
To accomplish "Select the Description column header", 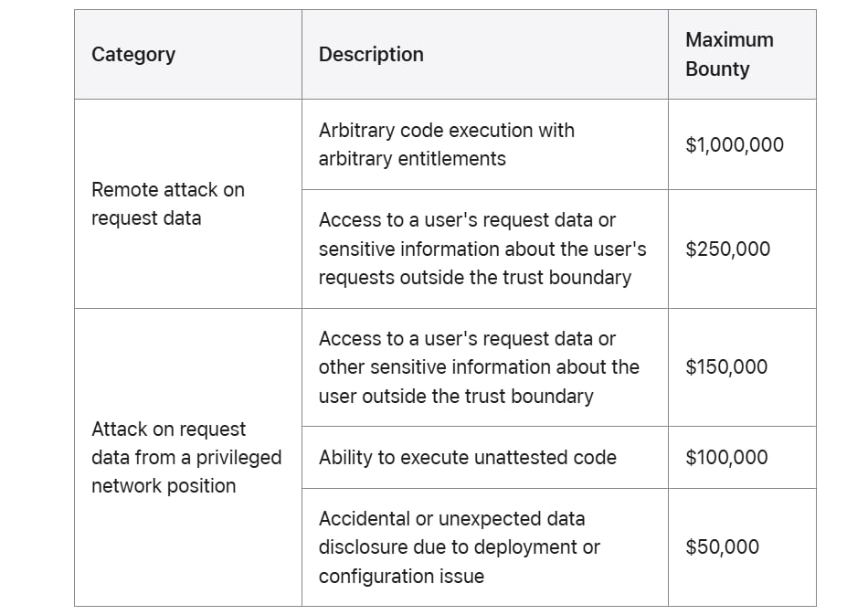I will coord(371,54).
